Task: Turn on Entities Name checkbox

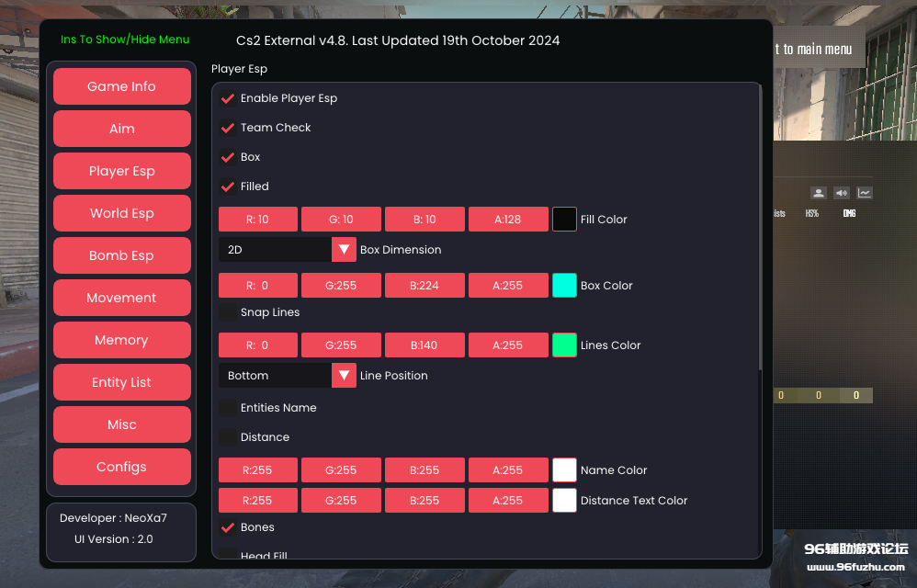Action: pyautogui.click(x=228, y=408)
